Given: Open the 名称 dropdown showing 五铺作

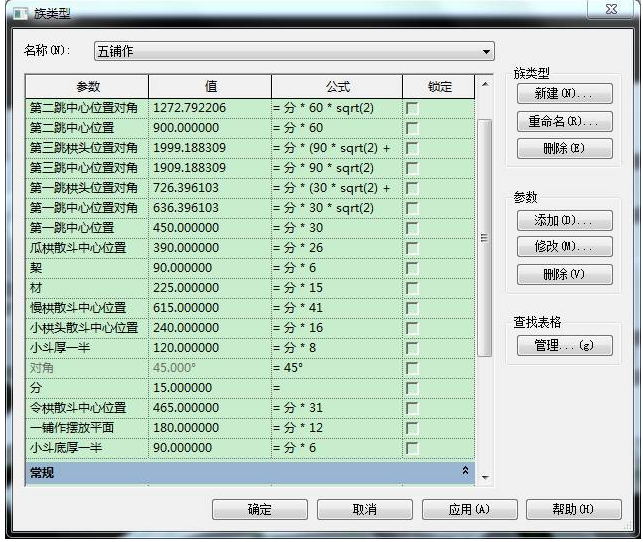Looking at the screenshot, I should [x=294, y=51].
